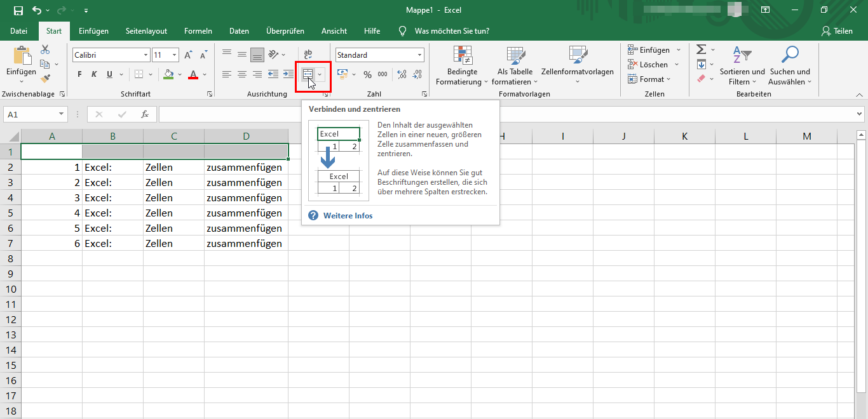Image resolution: width=868 pixels, height=419 pixels.
Task: Click the orientation text angle icon
Action: (x=273, y=55)
